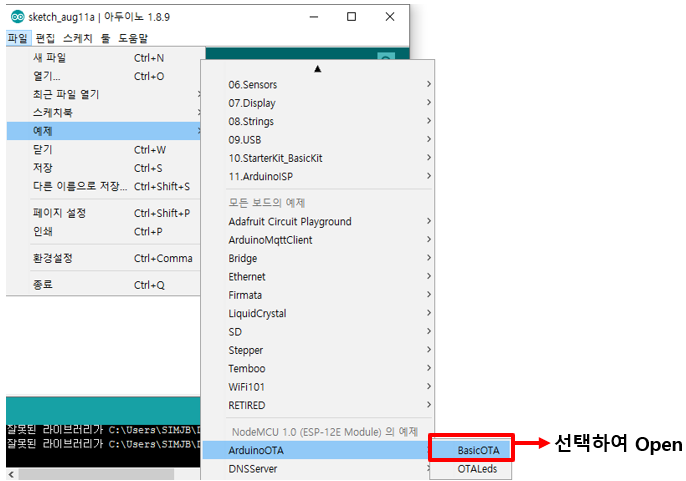Viewport: 686px width, 481px height.
Task: Open Ethernet library examples
Action: coord(318,277)
